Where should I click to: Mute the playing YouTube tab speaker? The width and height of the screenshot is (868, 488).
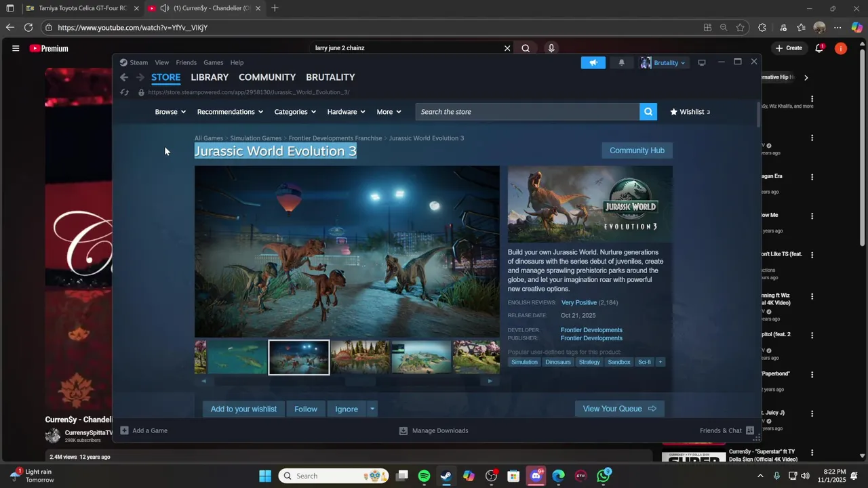pos(164,8)
